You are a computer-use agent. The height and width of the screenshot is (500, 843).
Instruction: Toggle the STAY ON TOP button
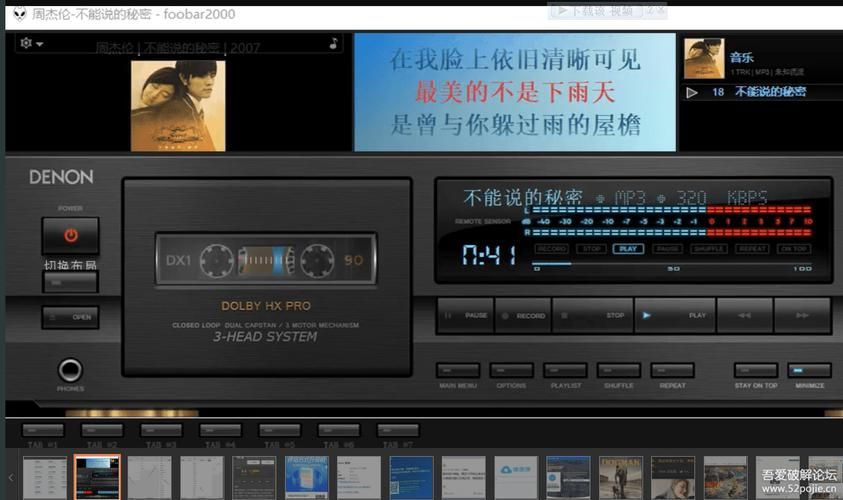click(756, 370)
